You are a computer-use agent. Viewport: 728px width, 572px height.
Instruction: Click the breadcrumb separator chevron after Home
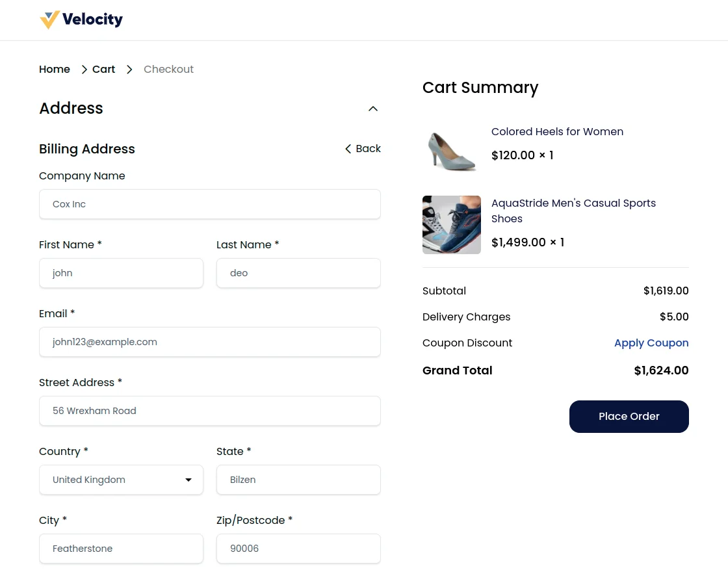[84, 69]
